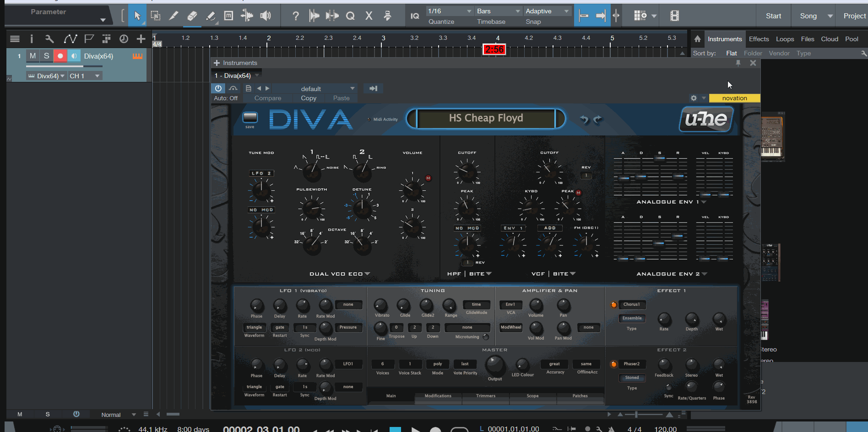Adjust ENV 2 Release slider
868x432 pixels.
678,236
